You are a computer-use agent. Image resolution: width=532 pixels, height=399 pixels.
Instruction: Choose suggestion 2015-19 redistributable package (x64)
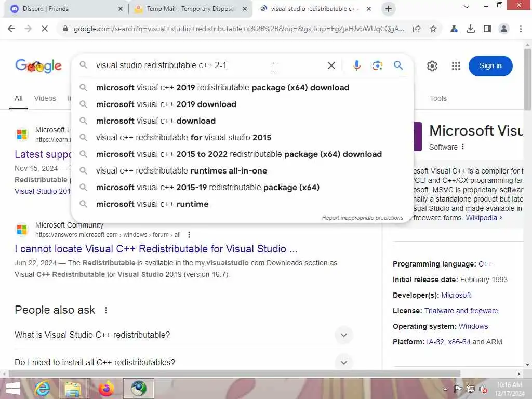point(242,187)
